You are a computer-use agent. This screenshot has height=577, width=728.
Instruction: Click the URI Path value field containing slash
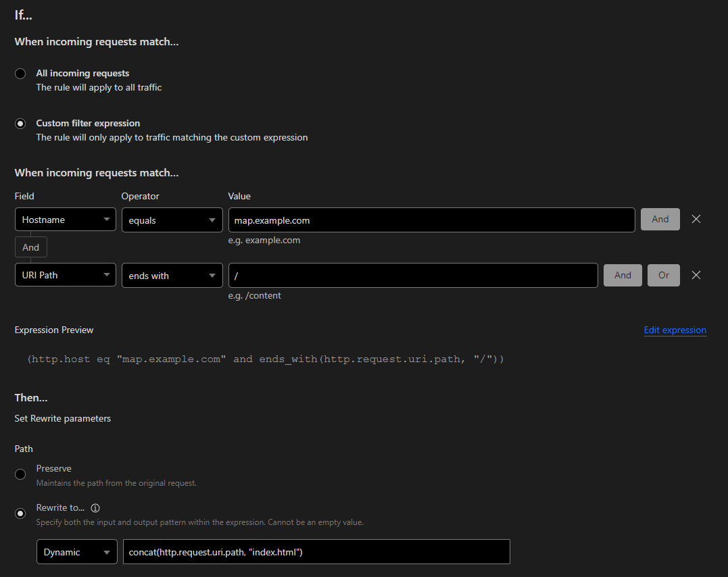point(412,275)
